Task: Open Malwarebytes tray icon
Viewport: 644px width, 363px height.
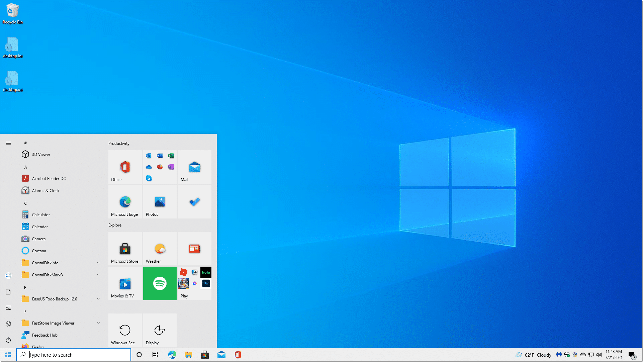Action: click(x=559, y=355)
